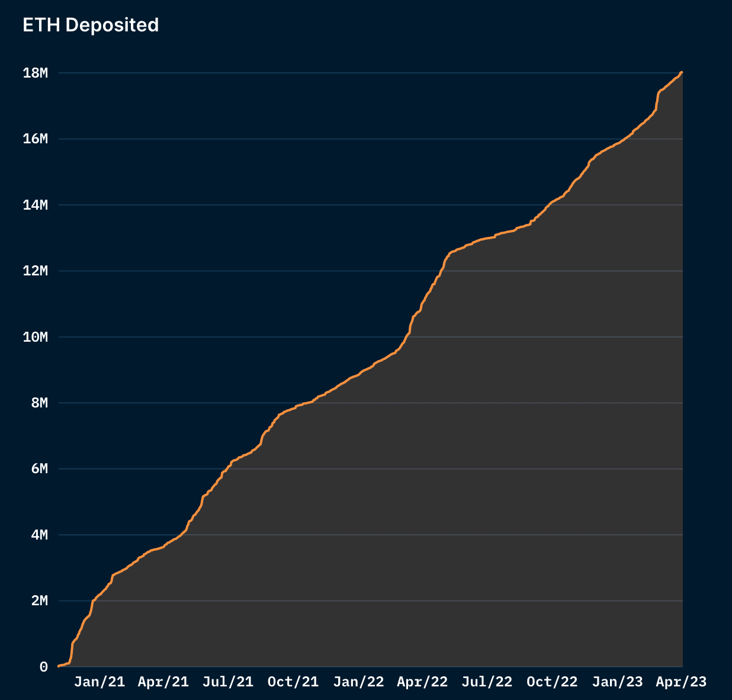The width and height of the screenshot is (732, 700).
Task: Click the 12M y-axis label
Action: 35,271
